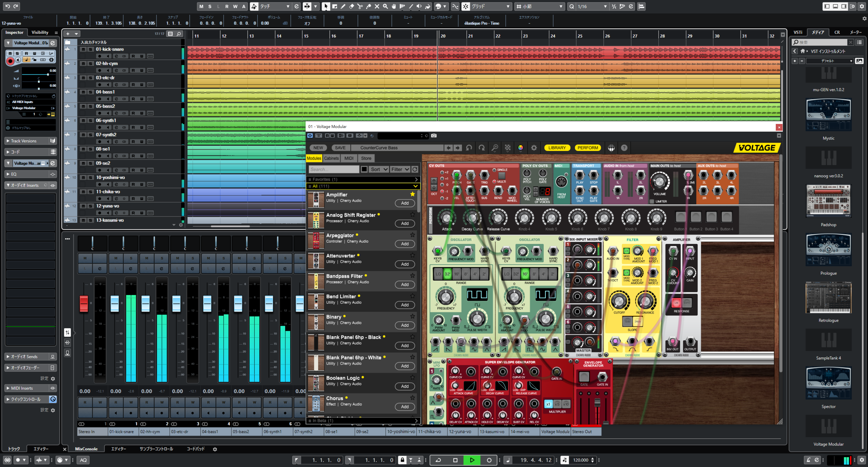
Task: Click the Redo arrow in Cubase toolbar
Action: pyautogui.click(x=16, y=6)
